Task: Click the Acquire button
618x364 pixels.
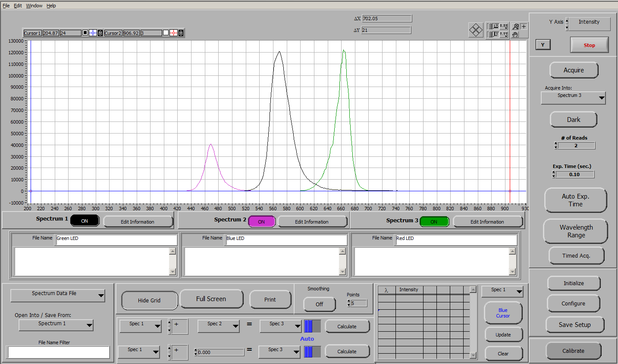Action: click(574, 70)
